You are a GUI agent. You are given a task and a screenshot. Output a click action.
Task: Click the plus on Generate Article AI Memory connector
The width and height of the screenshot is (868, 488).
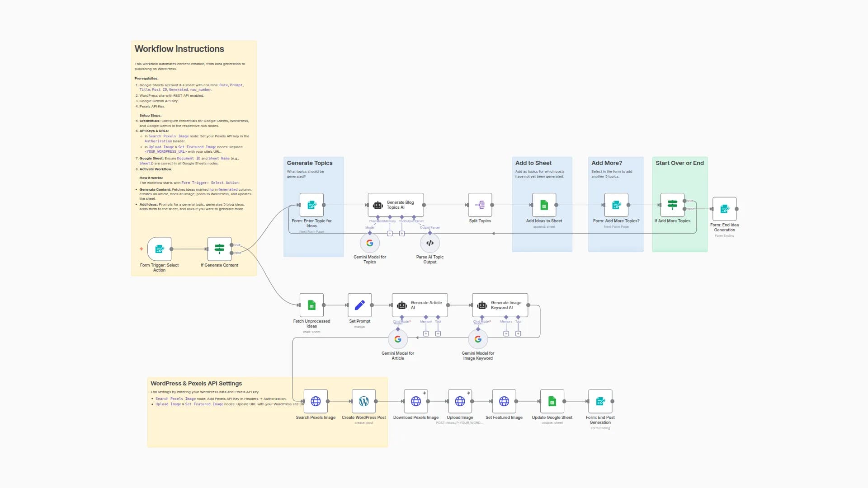pos(425,333)
